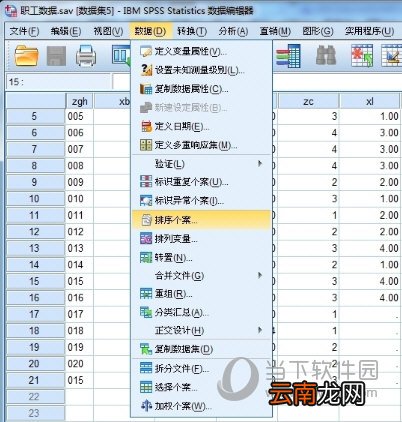402x422 pixels.
Task: Click the 排序个案 menu icon
Action: (146, 220)
